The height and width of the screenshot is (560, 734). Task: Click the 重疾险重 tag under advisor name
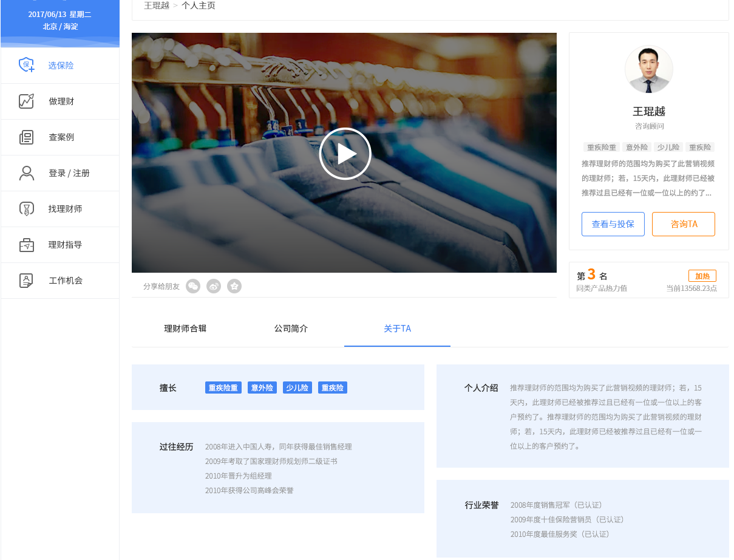[600, 147]
